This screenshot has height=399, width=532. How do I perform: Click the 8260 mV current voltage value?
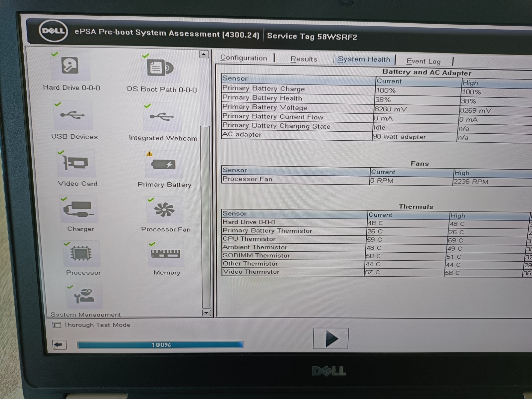coord(390,109)
